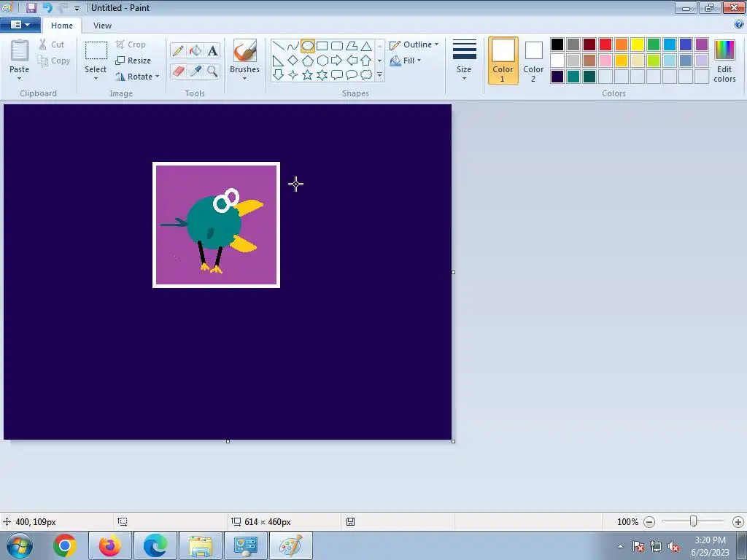Choose the Down arrow shape

[x=279, y=75]
